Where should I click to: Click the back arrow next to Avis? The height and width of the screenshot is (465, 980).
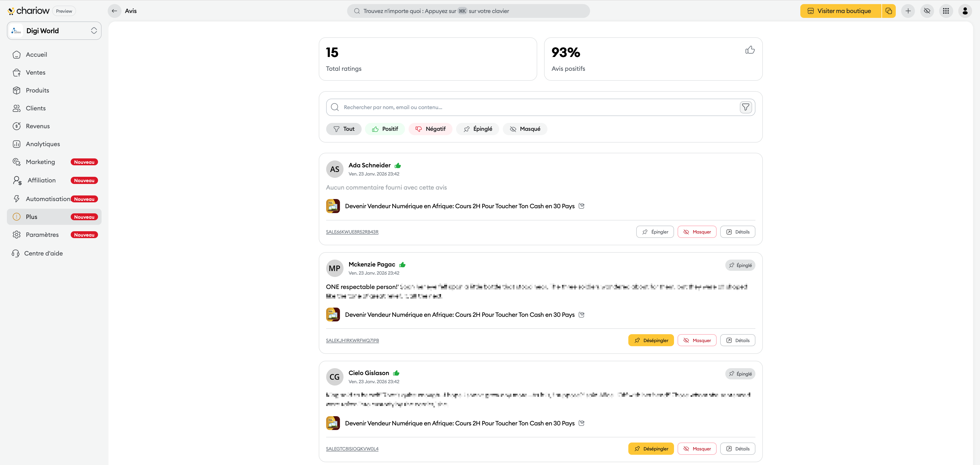pos(114,11)
